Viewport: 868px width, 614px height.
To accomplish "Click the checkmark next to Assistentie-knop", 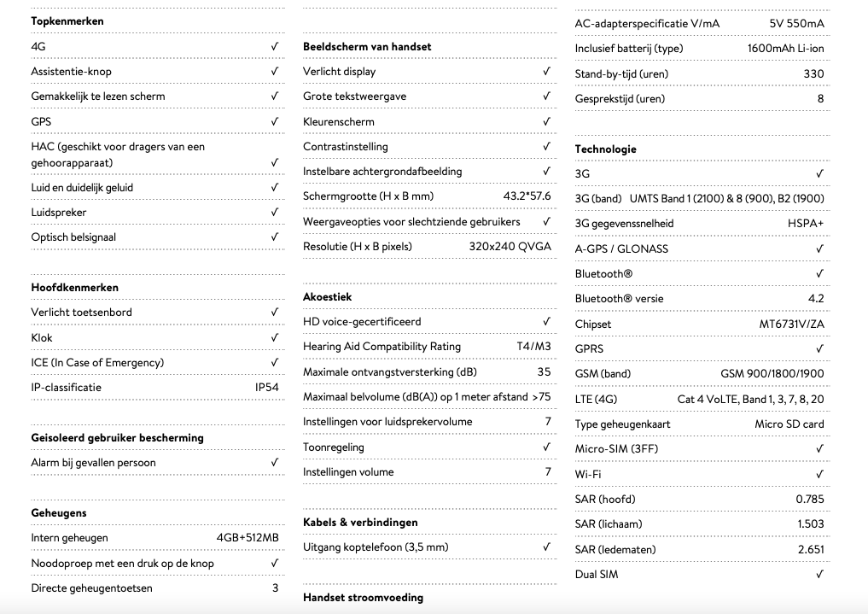I will pyautogui.click(x=275, y=71).
